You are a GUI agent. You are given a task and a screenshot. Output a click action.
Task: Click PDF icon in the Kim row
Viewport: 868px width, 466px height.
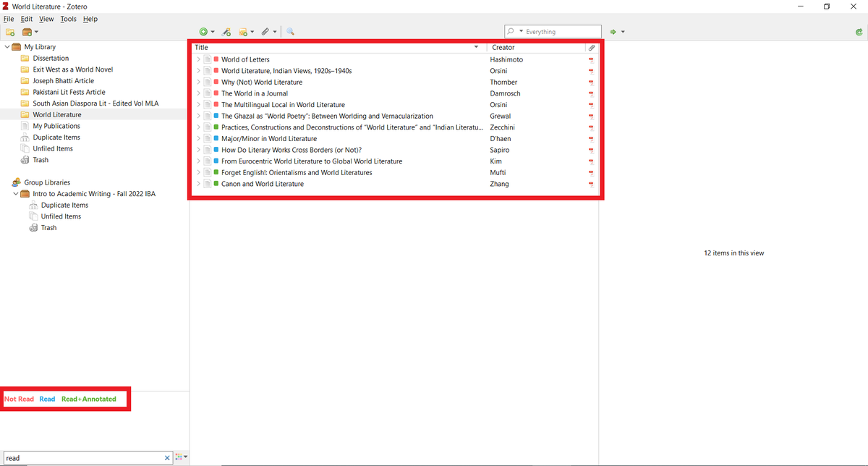pyautogui.click(x=591, y=161)
